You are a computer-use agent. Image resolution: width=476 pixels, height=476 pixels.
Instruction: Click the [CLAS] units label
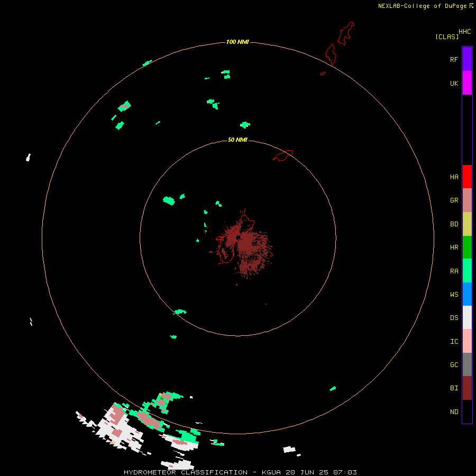[x=447, y=36]
